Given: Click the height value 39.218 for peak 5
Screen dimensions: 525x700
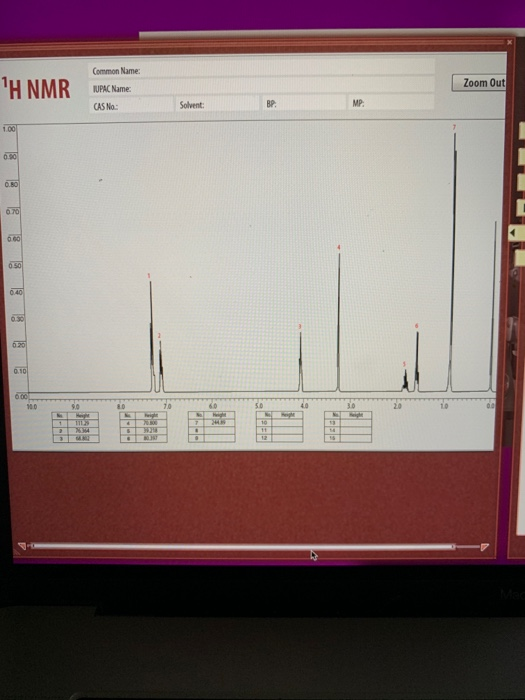Looking at the screenshot, I should 151,431.
